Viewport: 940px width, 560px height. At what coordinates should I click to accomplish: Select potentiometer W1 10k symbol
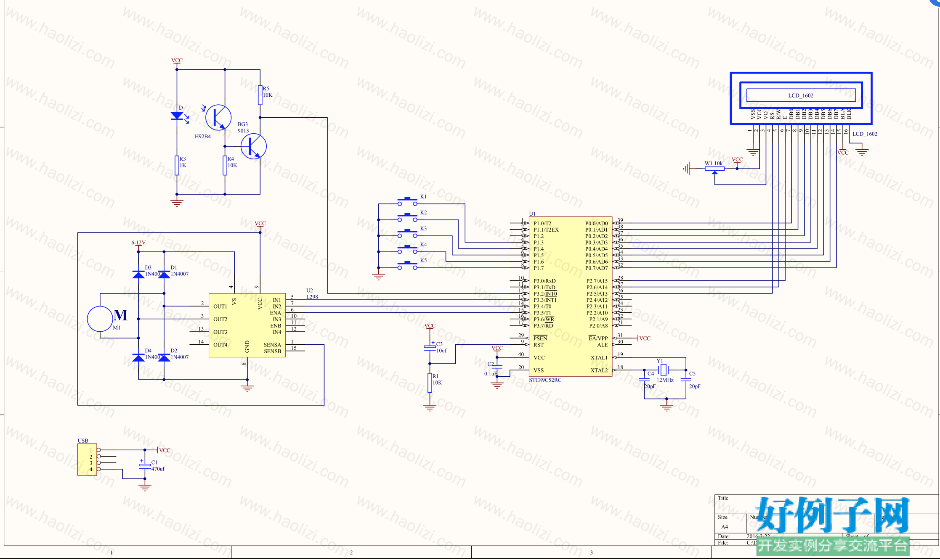714,169
